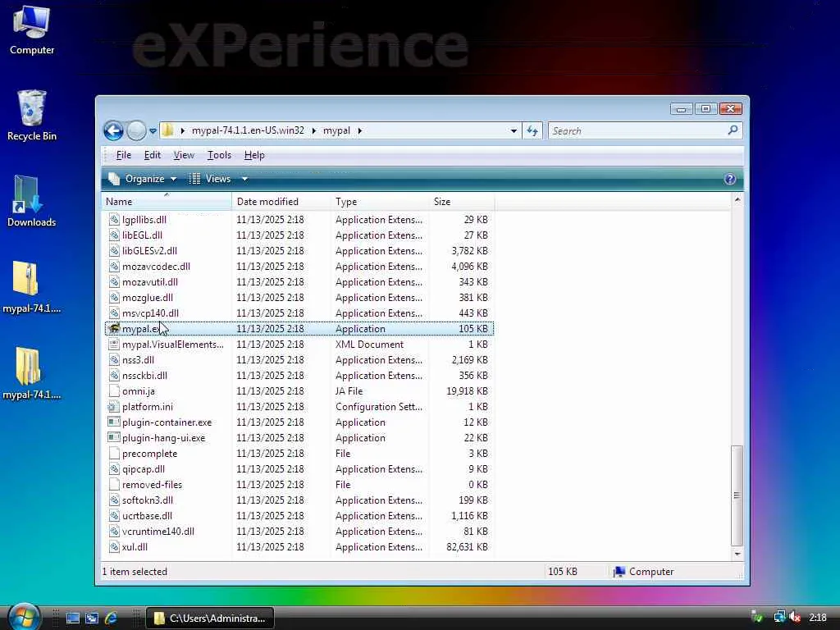Select the lgpllibs.dll file icon
The height and width of the screenshot is (630, 840).
(x=113, y=219)
